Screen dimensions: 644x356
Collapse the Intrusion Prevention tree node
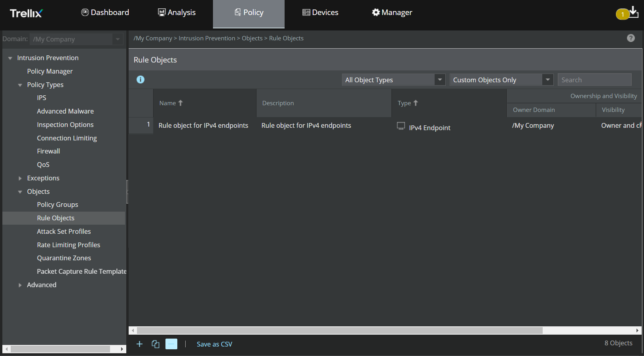coord(10,58)
